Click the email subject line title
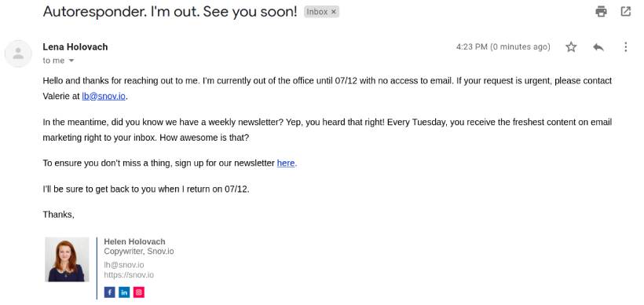644x305 pixels. click(170, 12)
